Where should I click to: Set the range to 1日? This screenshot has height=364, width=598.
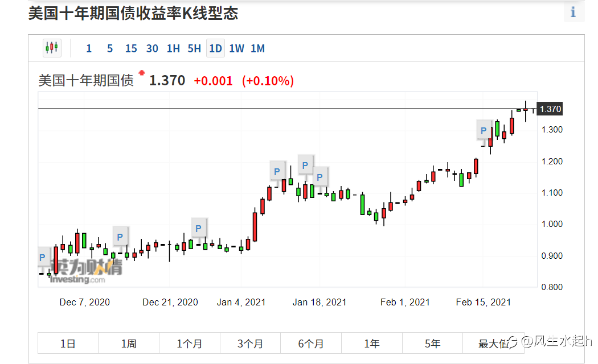[68, 344]
